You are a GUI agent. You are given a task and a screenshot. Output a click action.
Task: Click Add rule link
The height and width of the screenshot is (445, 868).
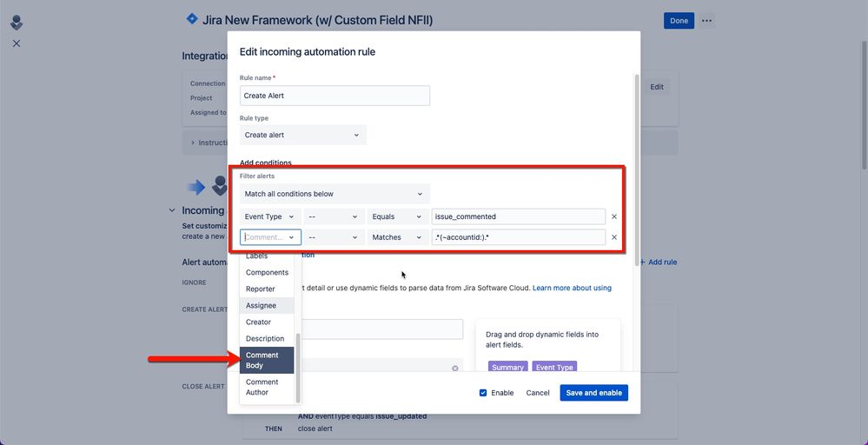click(659, 262)
